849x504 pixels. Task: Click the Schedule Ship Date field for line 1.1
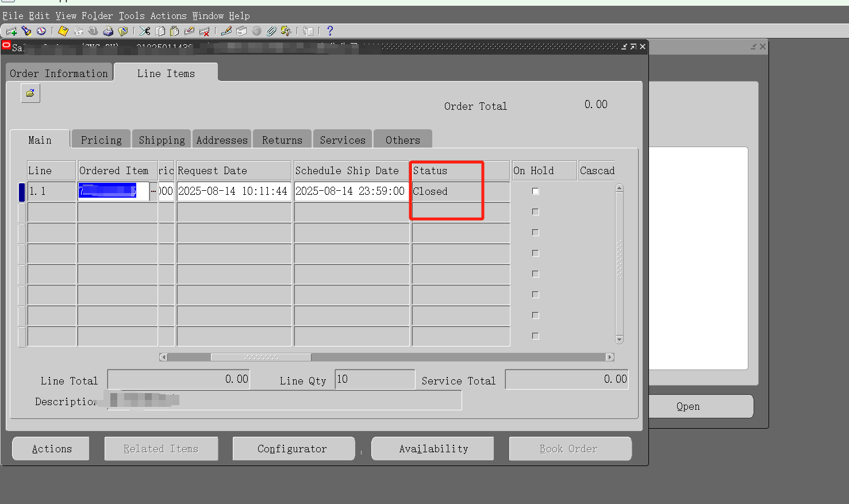351,191
